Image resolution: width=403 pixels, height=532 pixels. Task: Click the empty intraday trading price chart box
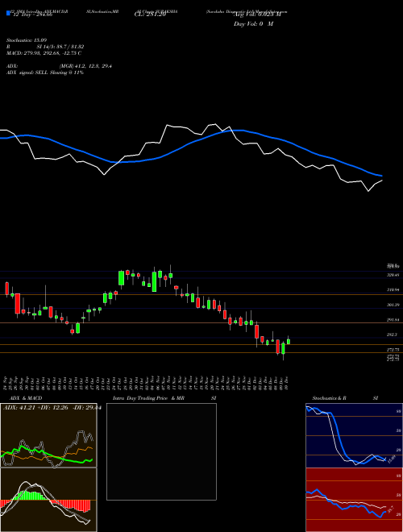tap(161, 451)
